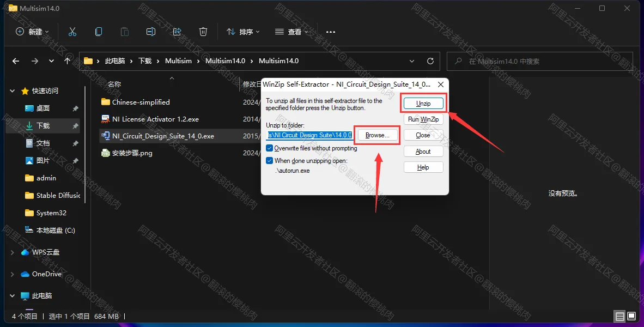Click the Delete trash icon

pos(203,32)
